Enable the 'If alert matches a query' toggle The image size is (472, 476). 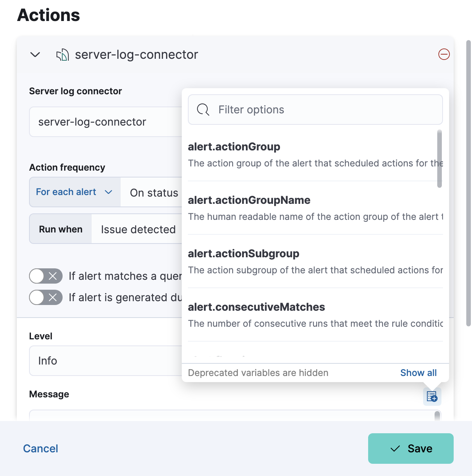coord(46,276)
